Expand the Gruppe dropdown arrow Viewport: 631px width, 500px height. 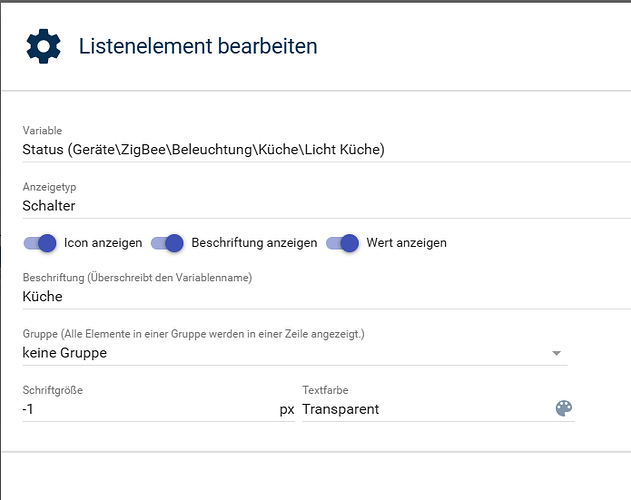[557, 353]
